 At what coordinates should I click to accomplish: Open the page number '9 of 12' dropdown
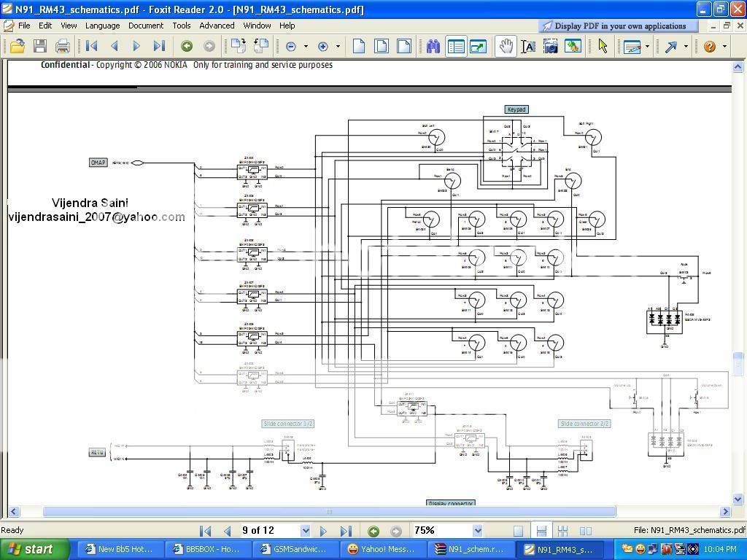(306, 531)
